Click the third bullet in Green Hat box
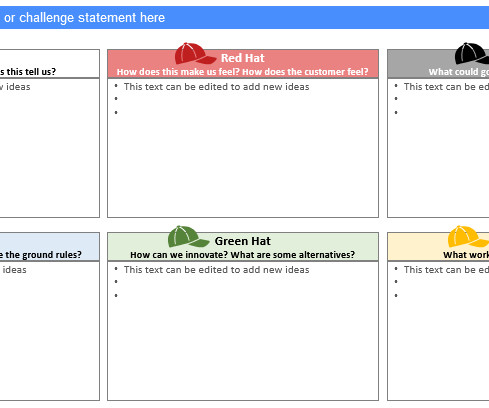 [x=116, y=295]
